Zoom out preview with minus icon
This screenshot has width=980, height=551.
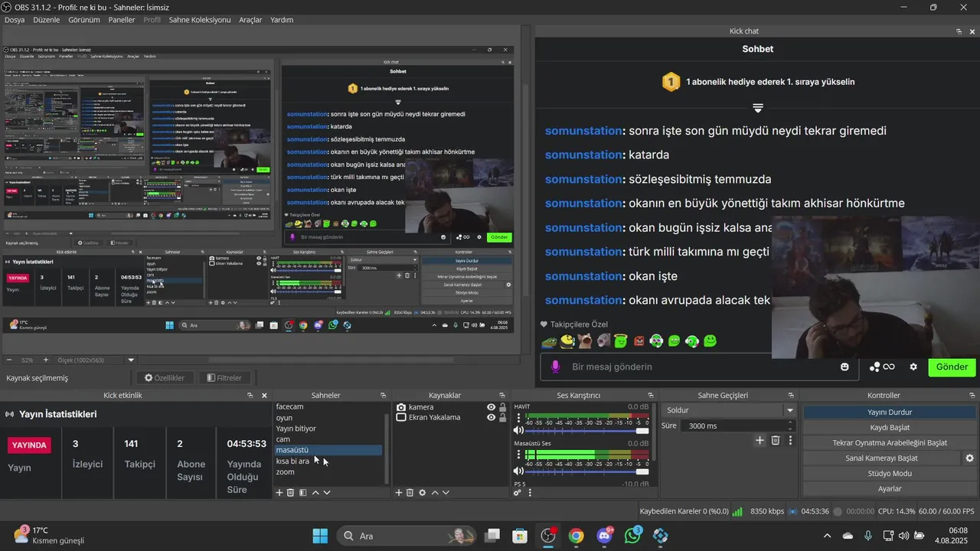click(x=9, y=360)
